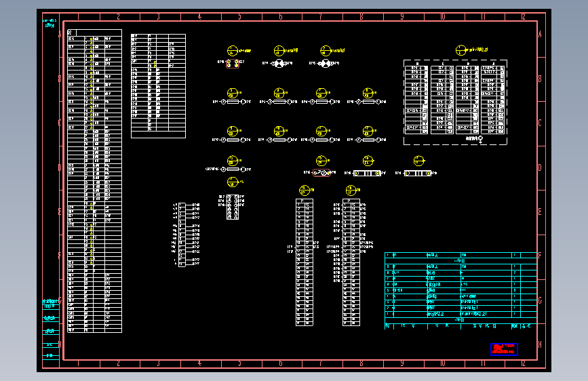Click zone number 9 in the top border

402,16
